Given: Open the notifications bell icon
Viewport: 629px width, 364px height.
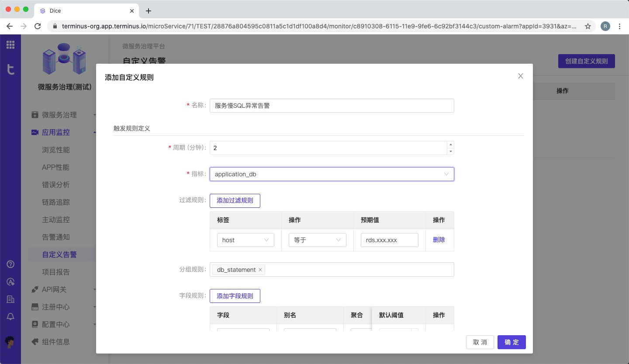Looking at the screenshot, I should click(10, 316).
